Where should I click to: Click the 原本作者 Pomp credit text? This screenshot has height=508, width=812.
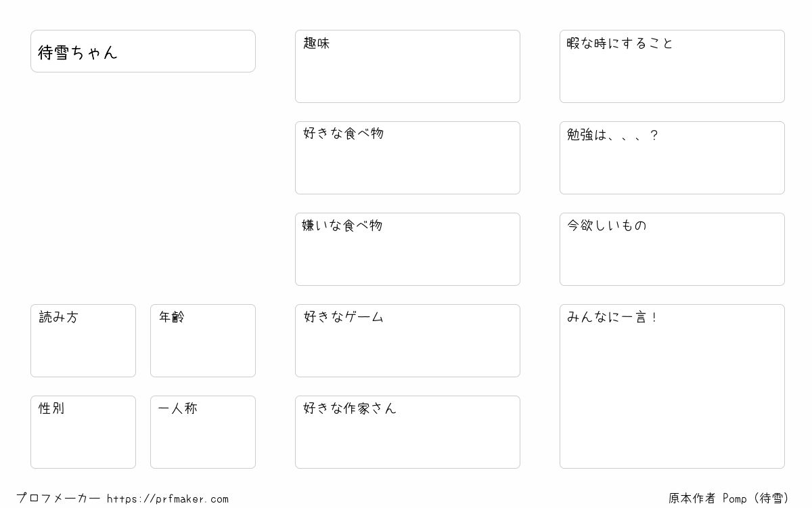[729, 498]
